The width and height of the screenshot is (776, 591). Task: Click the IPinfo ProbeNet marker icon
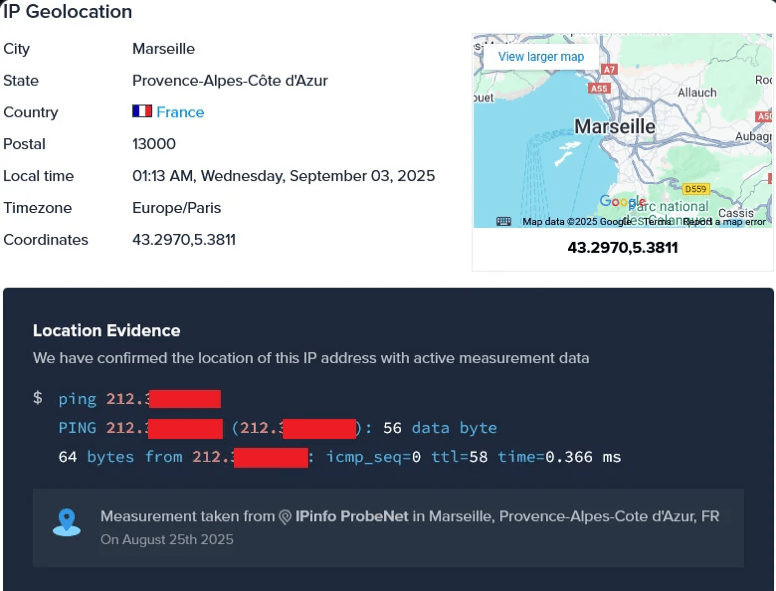click(285, 517)
